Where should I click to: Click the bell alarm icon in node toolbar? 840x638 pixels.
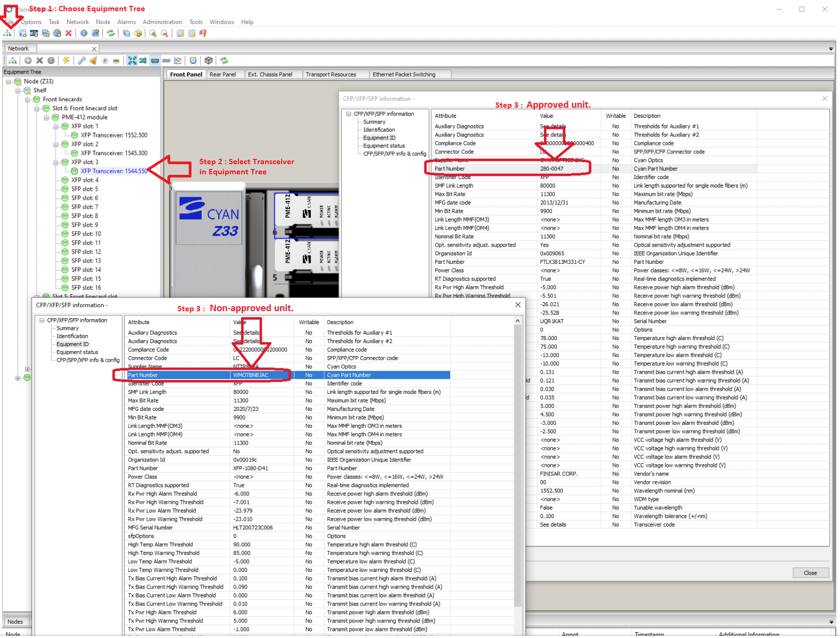pos(93,60)
